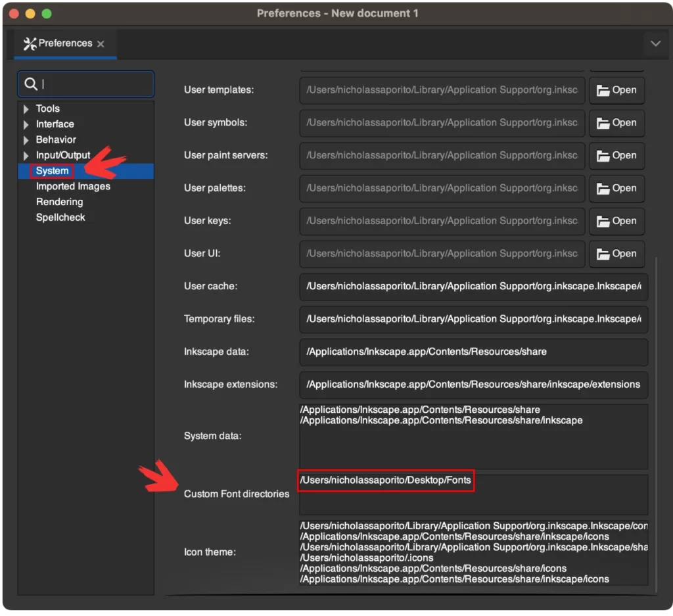This screenshot has height=616, width=673.
Task: Click Open button for User keys
Action: tap(616, 221)
